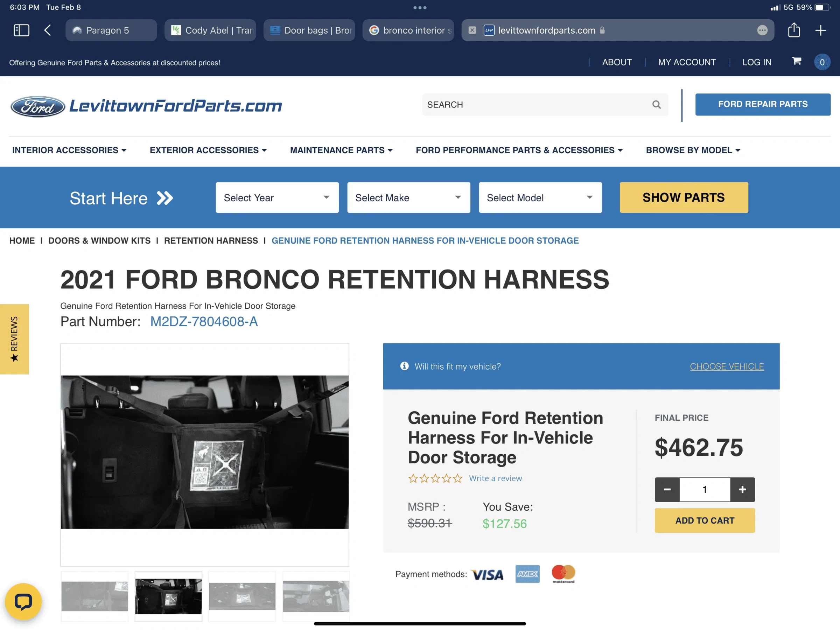Decrease quantity with minus button
Image resolution: width=840 pixels, height=630 pixels.
(x=667, y=490)
